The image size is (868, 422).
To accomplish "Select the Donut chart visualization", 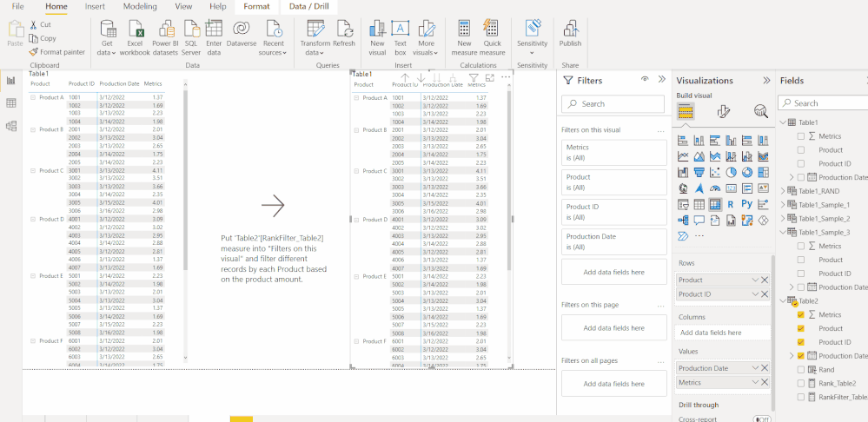I will (746, 173).
